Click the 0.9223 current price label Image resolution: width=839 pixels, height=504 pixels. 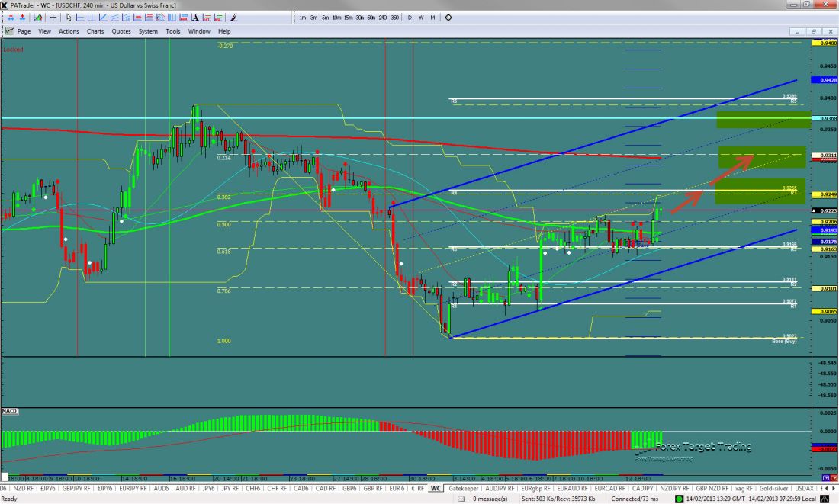(826, 210)
